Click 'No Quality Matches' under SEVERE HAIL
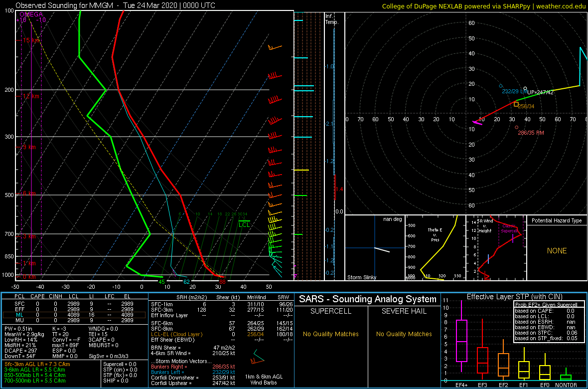Viewport: 588px width, 389px height. (x=405, y=334)
